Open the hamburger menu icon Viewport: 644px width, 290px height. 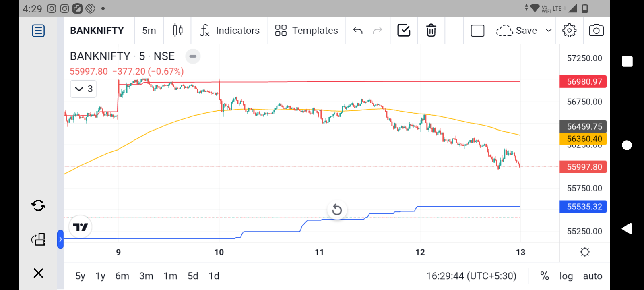point(38,31)
